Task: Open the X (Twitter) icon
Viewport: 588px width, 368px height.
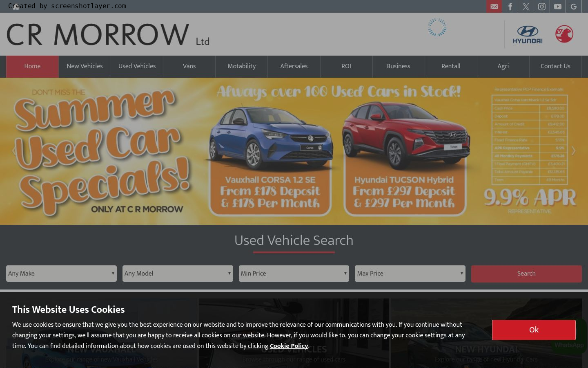Action: point(526,7)
